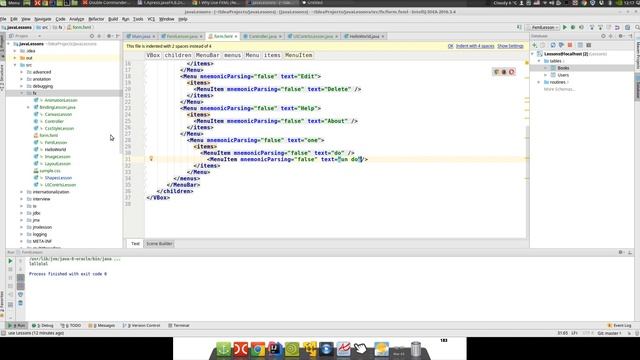
Task: Collapse the tables node in Database
Action: point(539,61)
